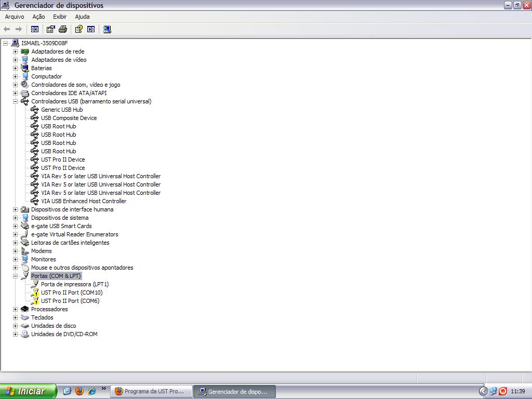532x399 pixels.
Task: Open the Ação menu
Action: (38, 17)
